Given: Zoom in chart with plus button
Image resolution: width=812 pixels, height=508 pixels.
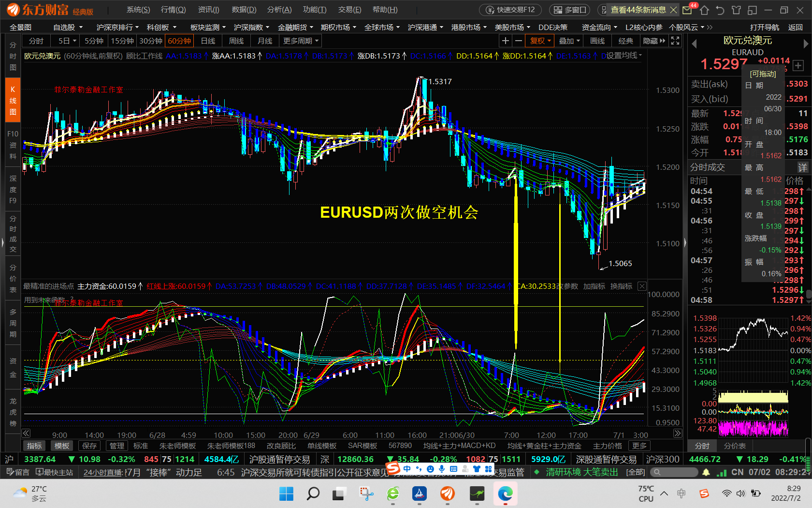Looking at the screenshot, I should (505, 41).
